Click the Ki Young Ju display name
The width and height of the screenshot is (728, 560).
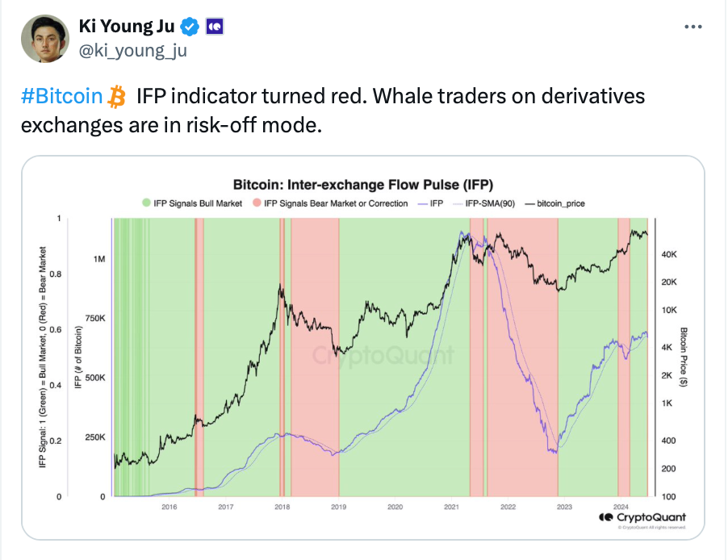click(125, 27)
